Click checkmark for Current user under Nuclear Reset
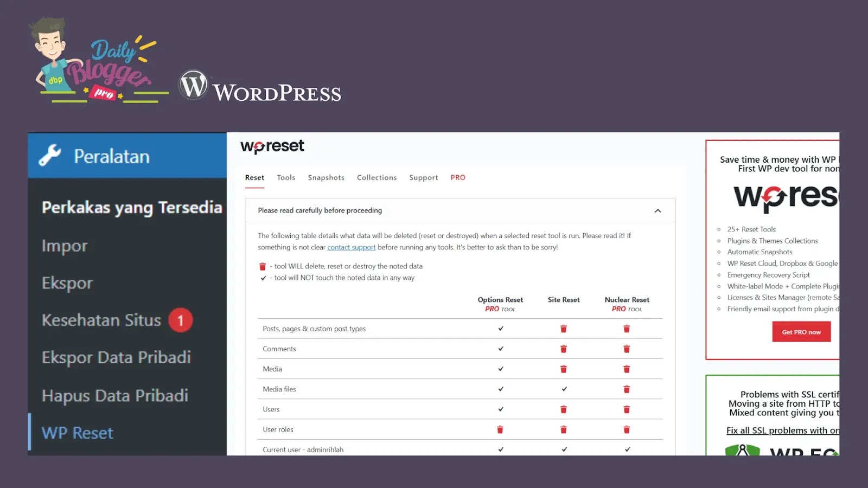This screenshot has height=488, width=868. pos(628,450)
